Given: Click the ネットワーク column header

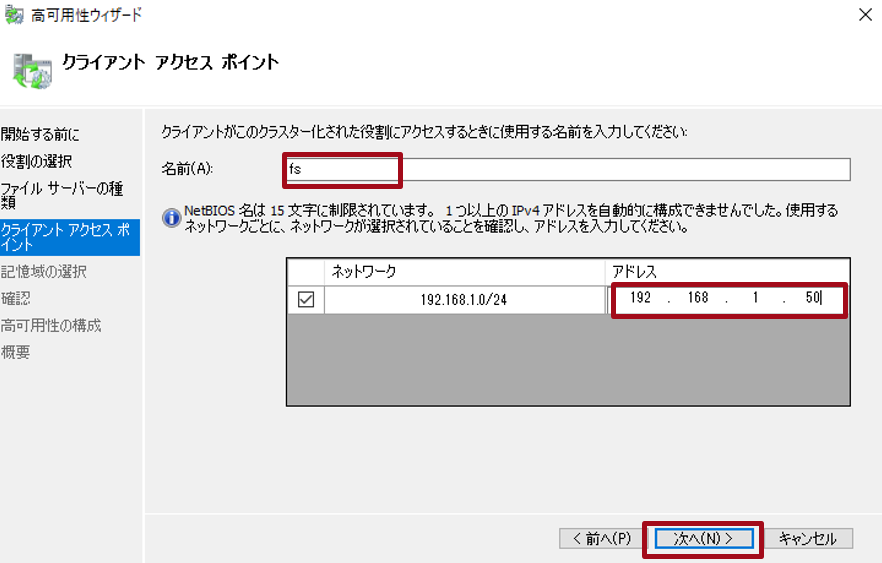Looking at the screenshot, I should coord(464,272).
